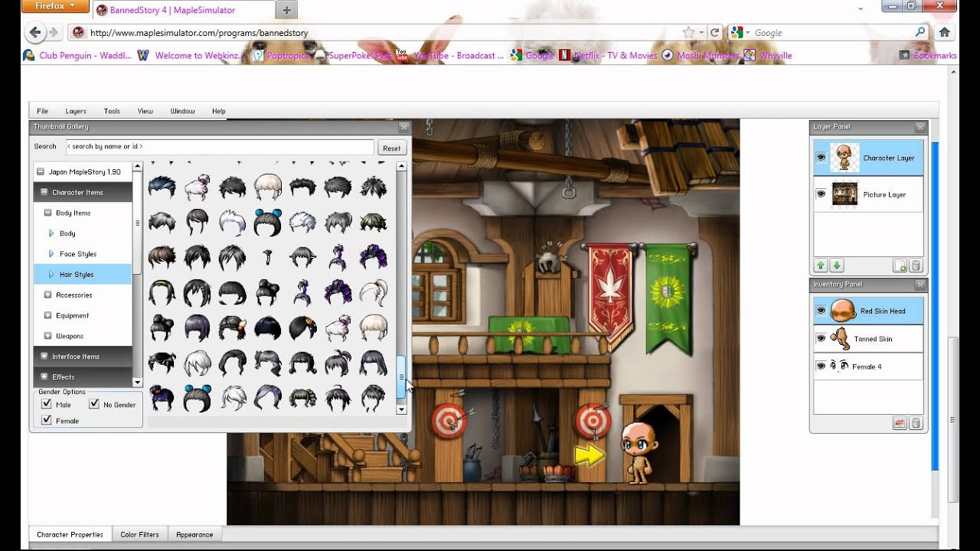Viewport: 980px width, 551px height.
Task: Open the Tools menu
Action: point(112,111)
